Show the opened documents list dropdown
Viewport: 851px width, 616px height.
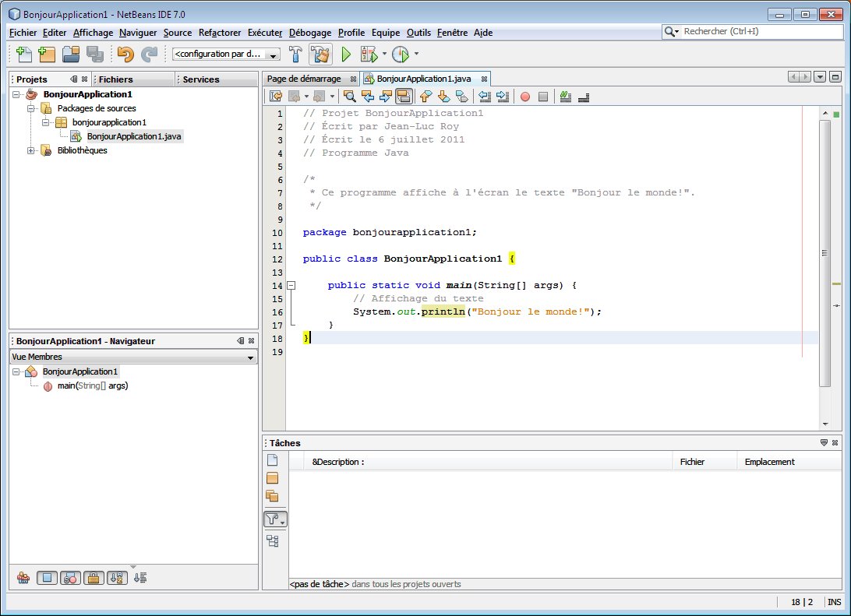click(x=820, y=77)
